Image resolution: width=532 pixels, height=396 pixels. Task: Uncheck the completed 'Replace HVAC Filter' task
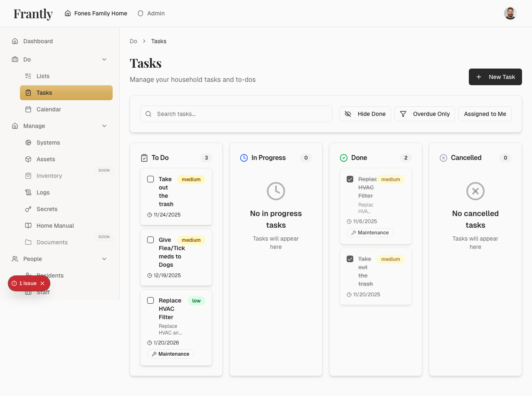click(350, 179)
